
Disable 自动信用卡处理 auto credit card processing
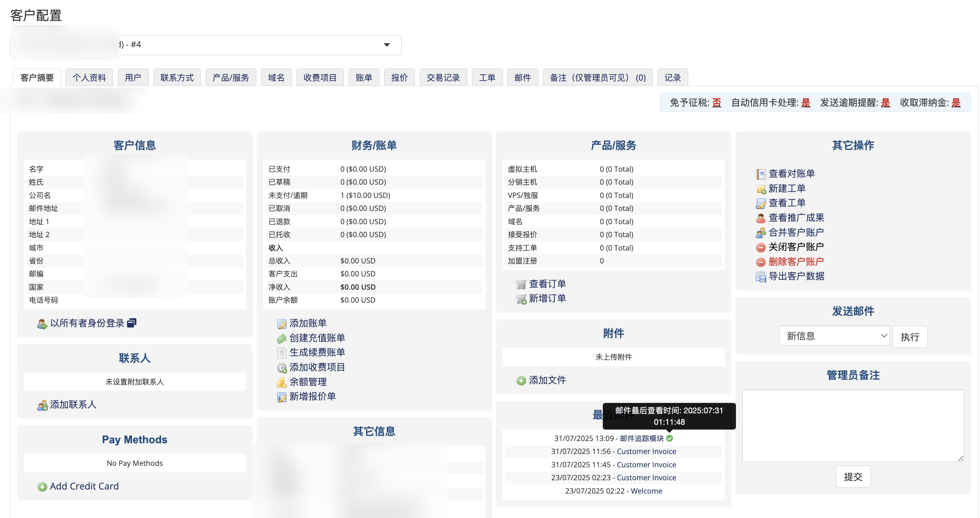pos(805,102)
